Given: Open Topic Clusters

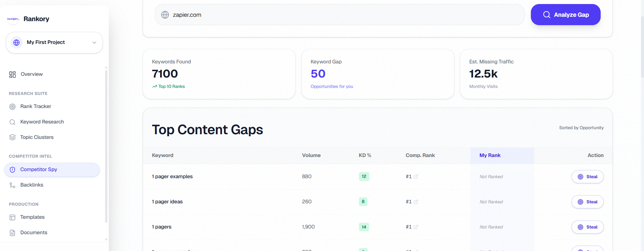Looking at the screenshot, I should coord(37,137).
